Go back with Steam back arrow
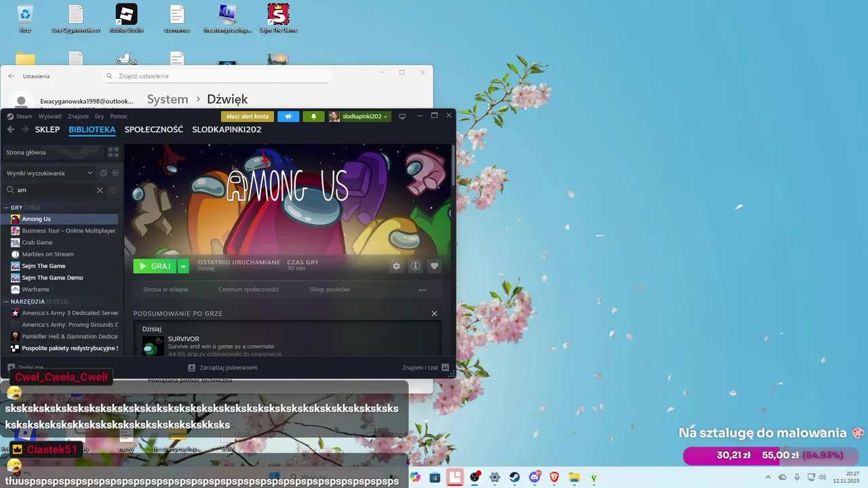The width and height of the screenshot is (868, 488). (x=11, y=129)
